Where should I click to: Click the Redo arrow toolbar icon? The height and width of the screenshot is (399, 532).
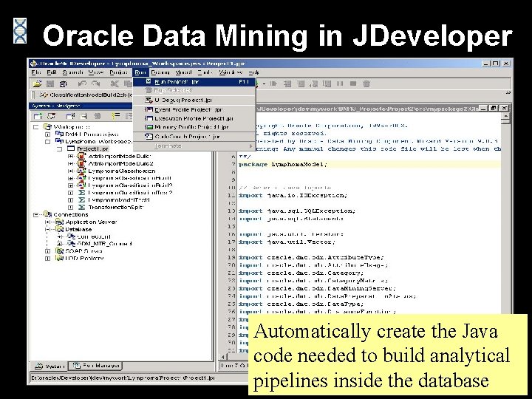click(x=96, y=83)
